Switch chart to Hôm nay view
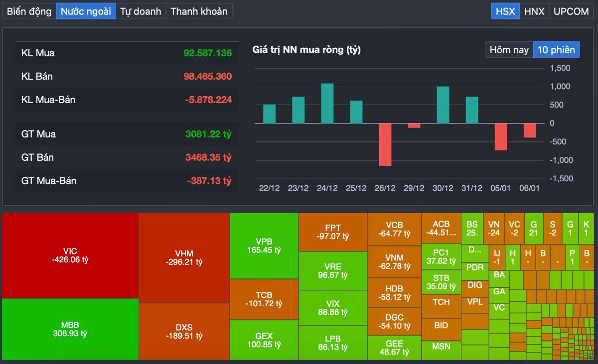This screenshot has width=598, height=364. pos(508,49)
